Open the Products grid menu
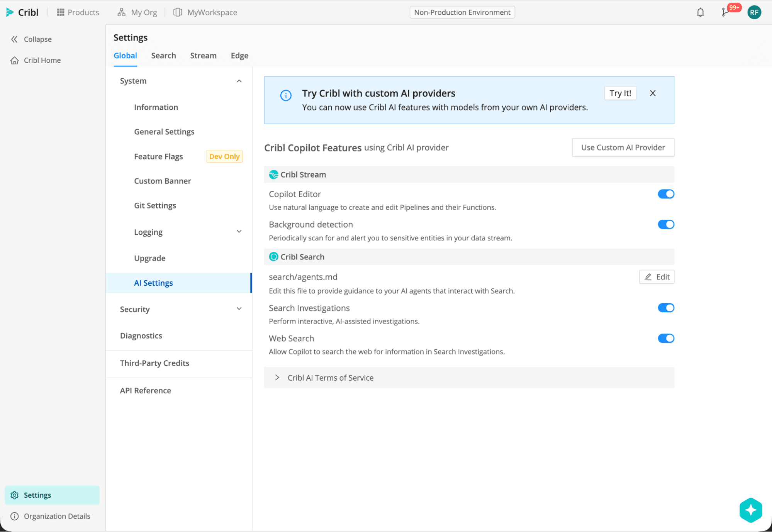 pyautogui.click(x=78, y=12)
